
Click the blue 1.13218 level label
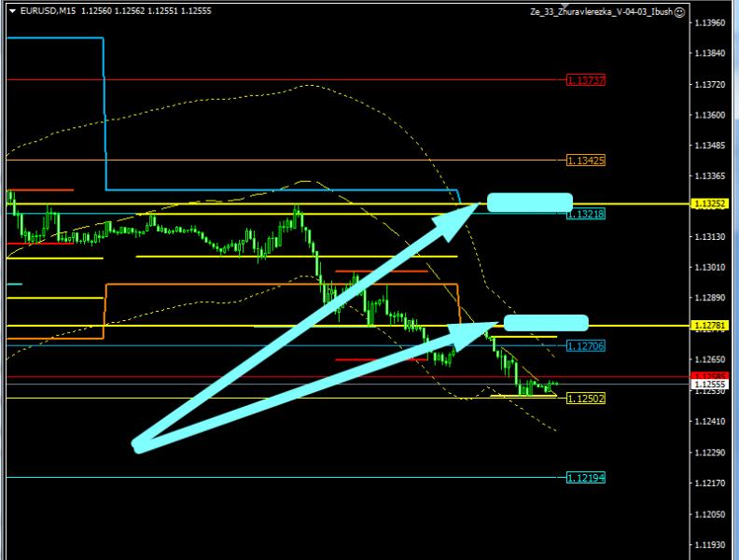click(586, 214)
